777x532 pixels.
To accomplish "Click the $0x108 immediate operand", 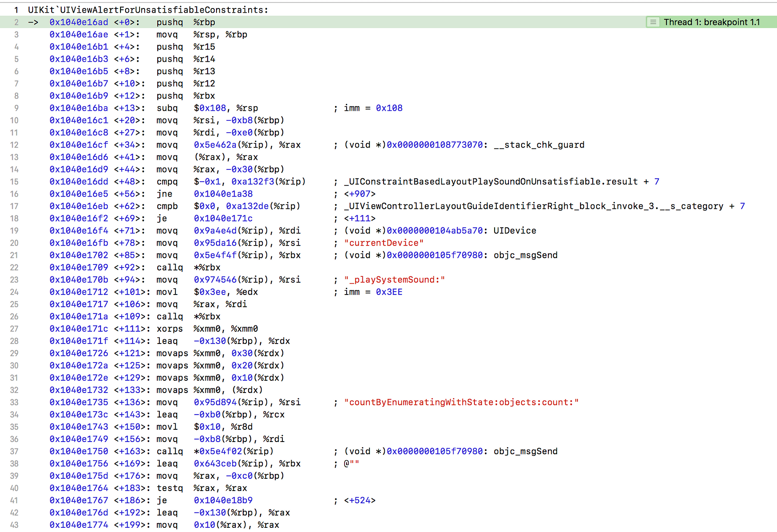I will point(210,108).
